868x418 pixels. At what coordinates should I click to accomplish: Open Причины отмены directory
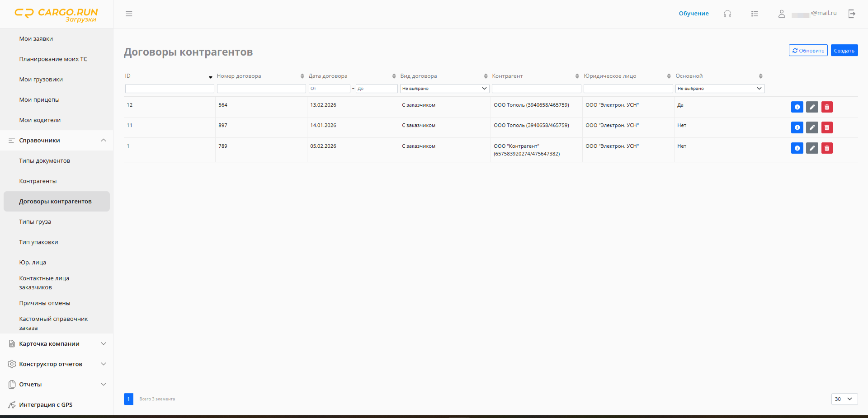(45, 303)
